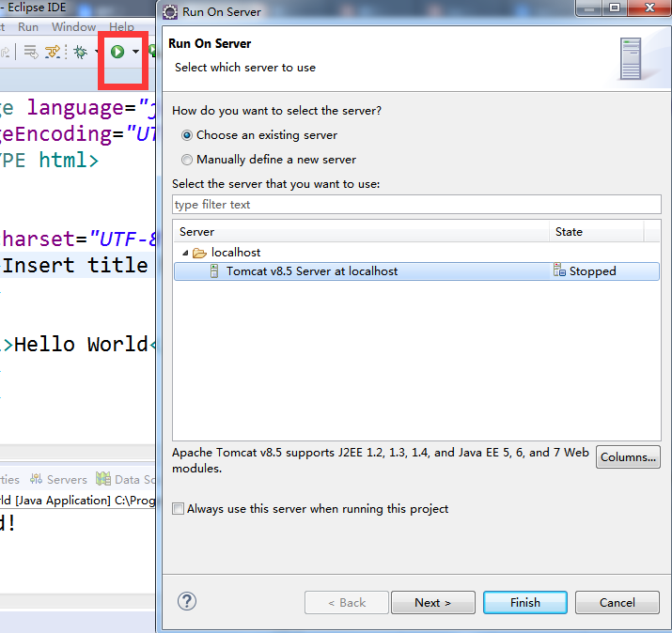The height and width of the screenshot is (633, 672).
Task: Collapse the localhost tree node
Action: click(184, 253)
